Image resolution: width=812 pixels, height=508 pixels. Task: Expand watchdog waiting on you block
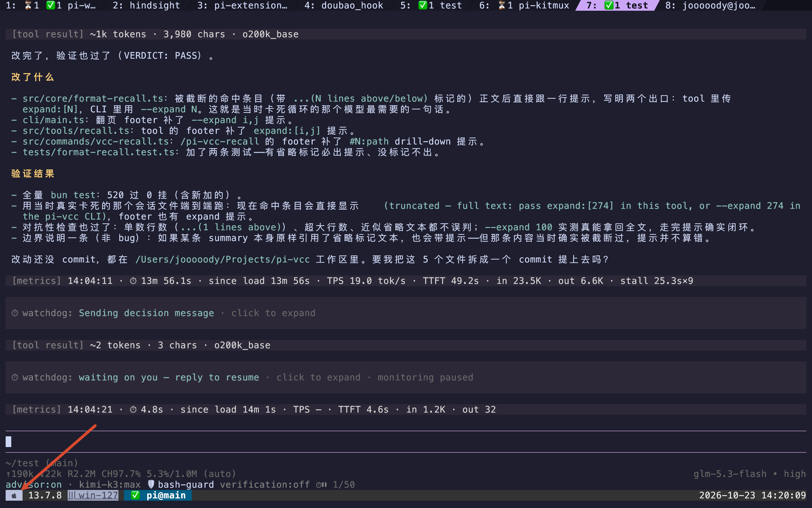[406, 377]
